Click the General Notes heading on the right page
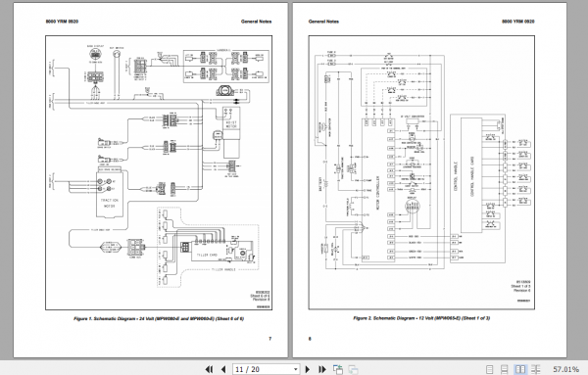 [323, 22]
